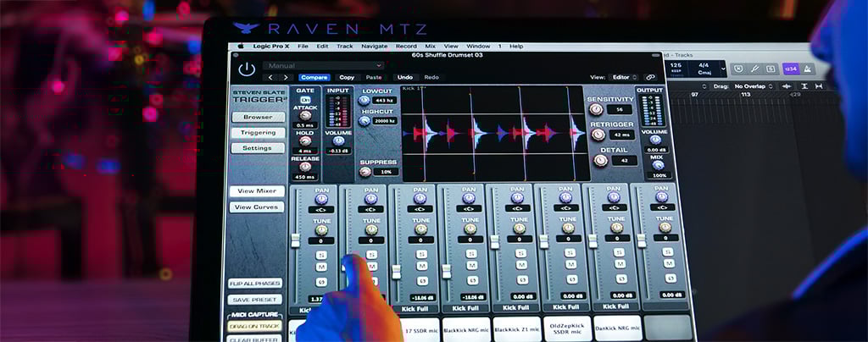Click the Suppress knob
868x342 pixels.
coord(364,171)
